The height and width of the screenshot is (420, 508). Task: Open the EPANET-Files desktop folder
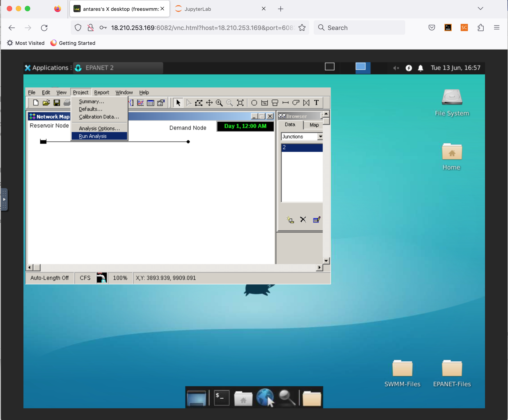pos(452,374)
